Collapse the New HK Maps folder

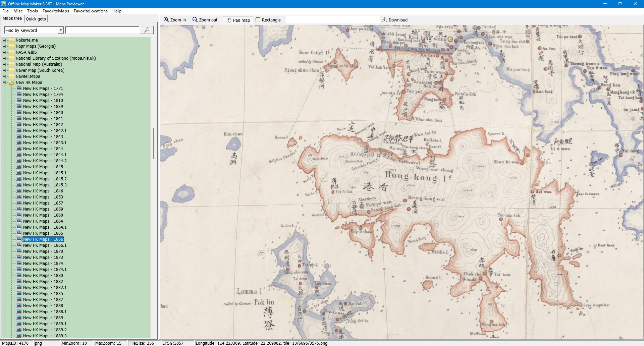tap(4, 82)
